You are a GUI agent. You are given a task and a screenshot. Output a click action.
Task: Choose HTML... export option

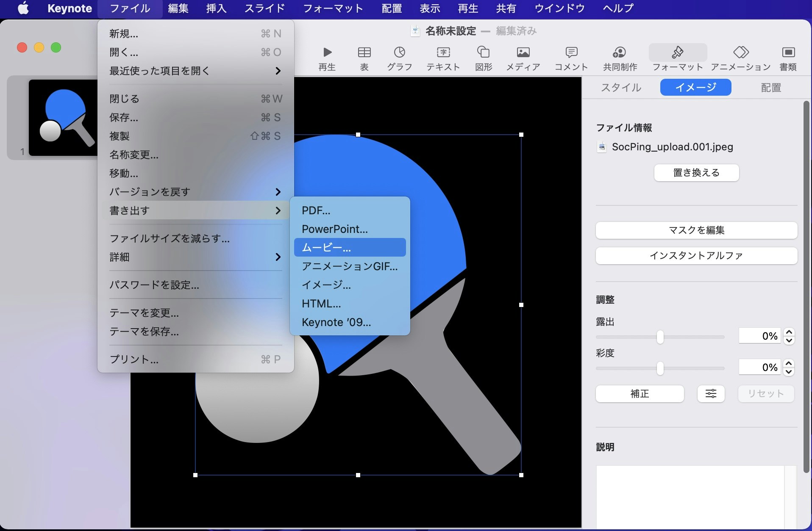(350, 304)
